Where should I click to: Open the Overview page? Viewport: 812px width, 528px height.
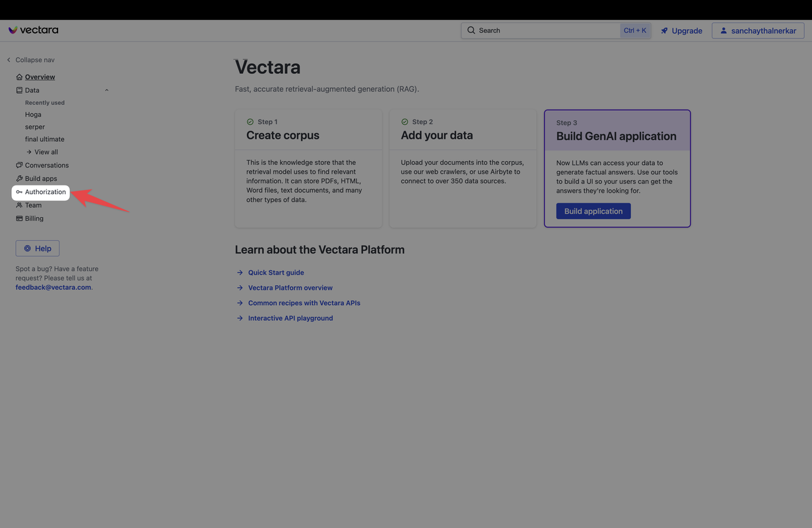[40, 77]
